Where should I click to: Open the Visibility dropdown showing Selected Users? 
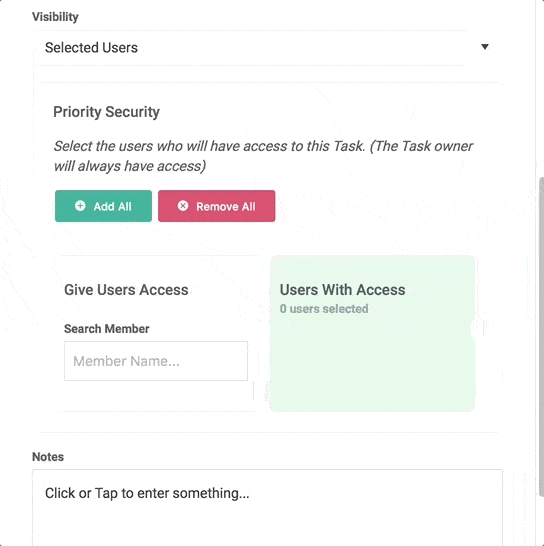click(267, 48)
